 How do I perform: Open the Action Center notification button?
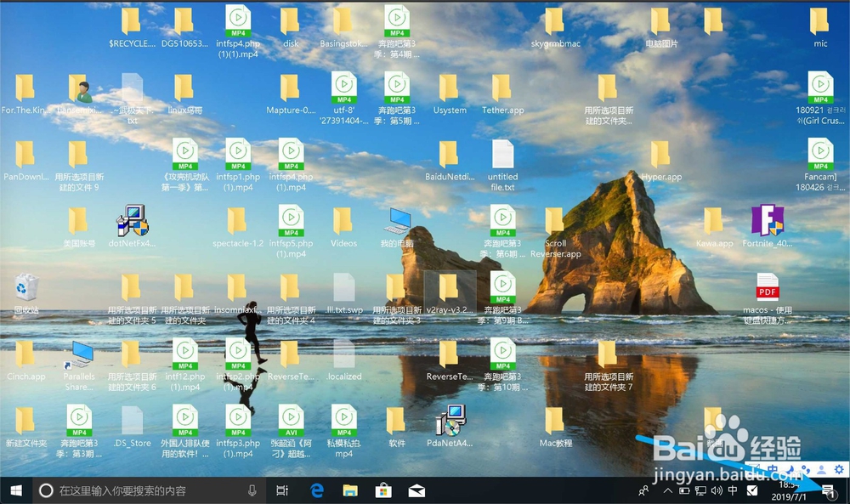click(826, 490)
